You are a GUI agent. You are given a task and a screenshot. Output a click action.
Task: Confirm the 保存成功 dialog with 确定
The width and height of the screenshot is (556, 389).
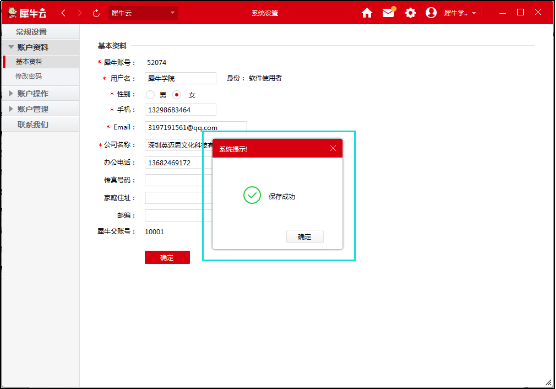point(305,237)
